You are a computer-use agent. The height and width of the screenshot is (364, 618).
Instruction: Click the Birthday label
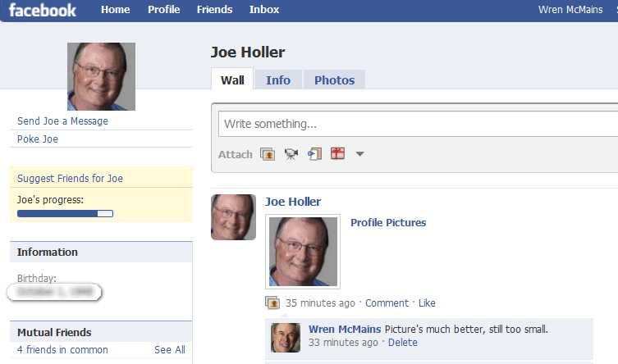tap(37, 278)
